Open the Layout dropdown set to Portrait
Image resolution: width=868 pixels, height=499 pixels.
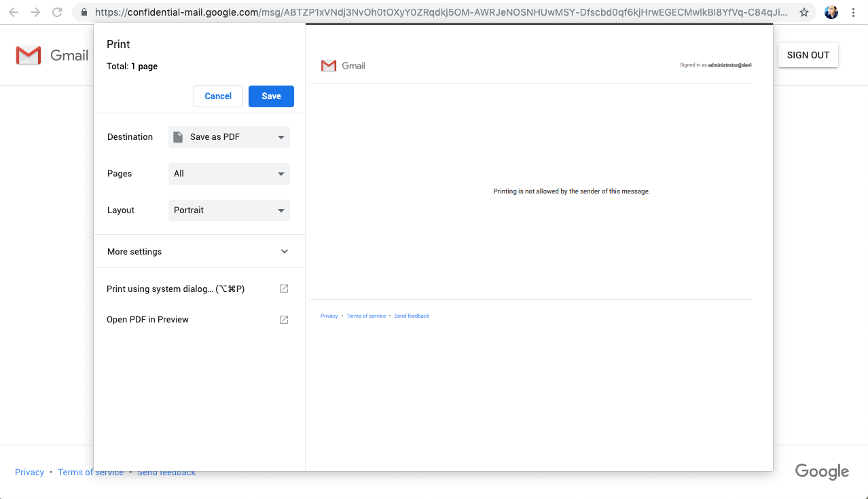pos(229,210)
